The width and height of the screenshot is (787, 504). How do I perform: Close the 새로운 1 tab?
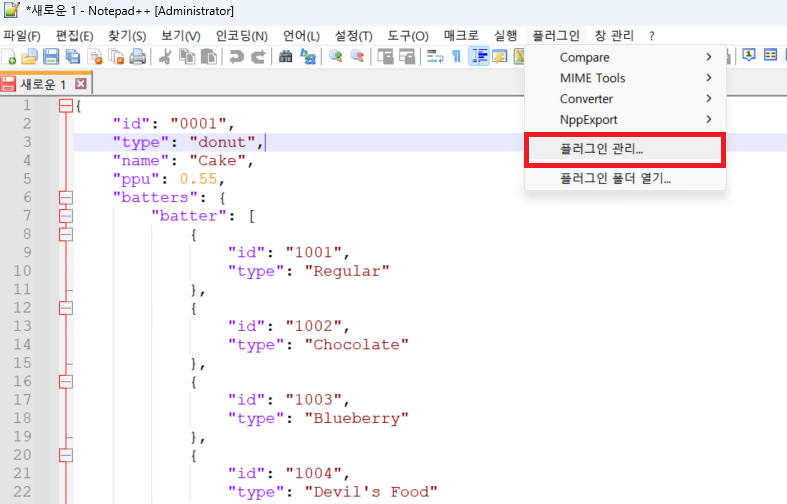point(80,84)
